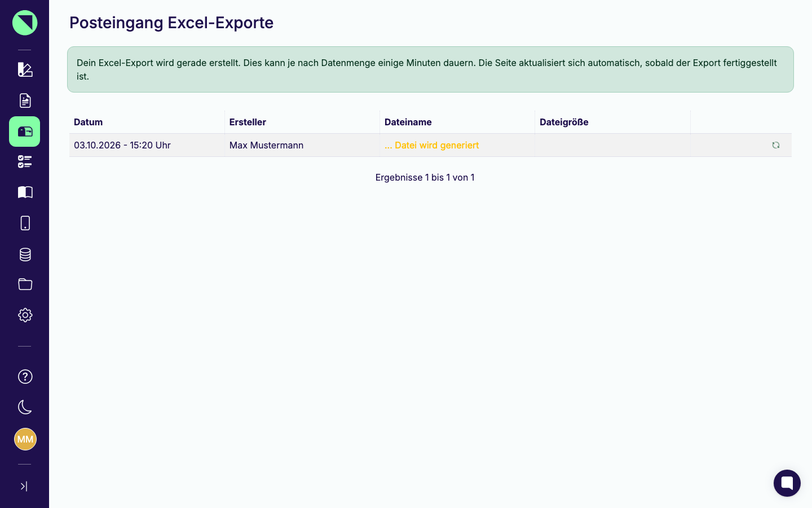
Task: Click the green Excel-Export info banner
Action: tap(430, 69)
